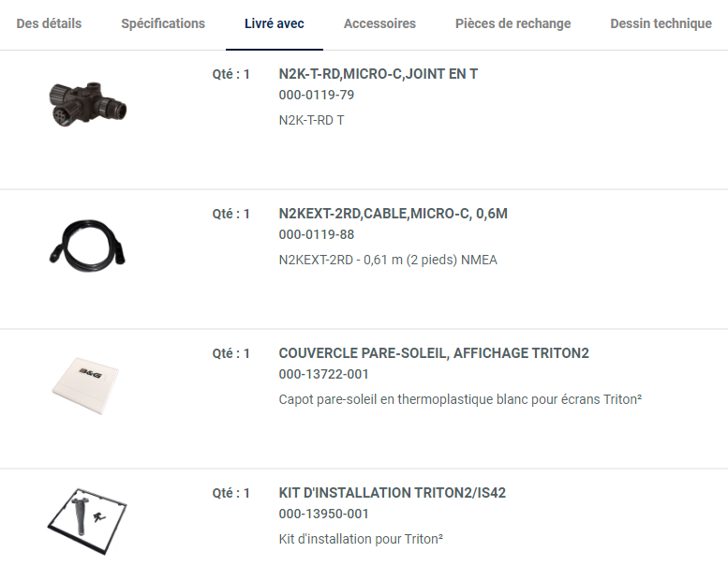728x567 pixels.
Task: Click part number 000-13950-001
Action: tap(323, 514)
